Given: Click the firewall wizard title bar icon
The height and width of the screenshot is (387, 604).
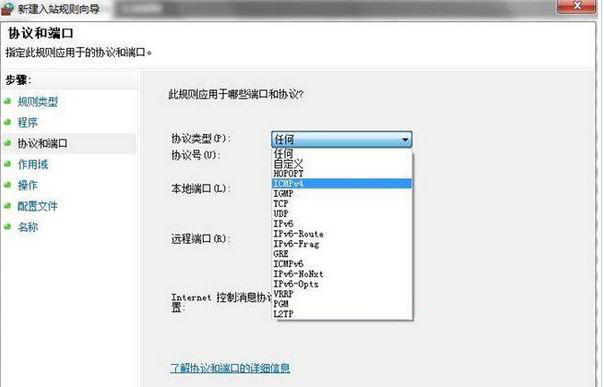Looking at the screenshot, I should 8,8.
